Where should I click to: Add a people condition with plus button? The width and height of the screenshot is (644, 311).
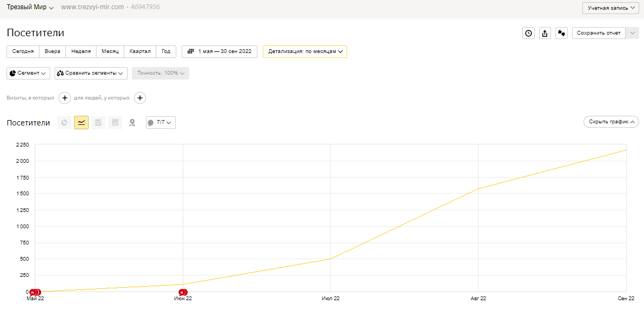pyautogui.click(x=140, y=98)
